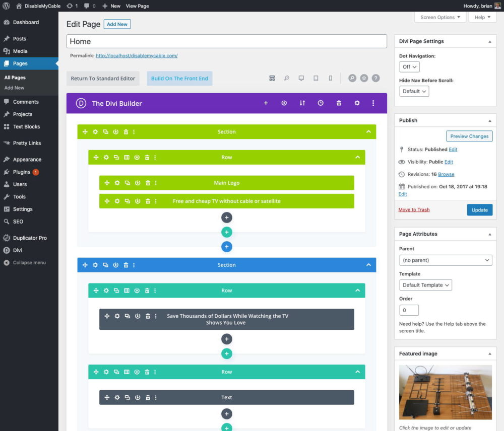Click the column layout icon on the green Row
The image size is (504, 431).
(x=127, y=157)
